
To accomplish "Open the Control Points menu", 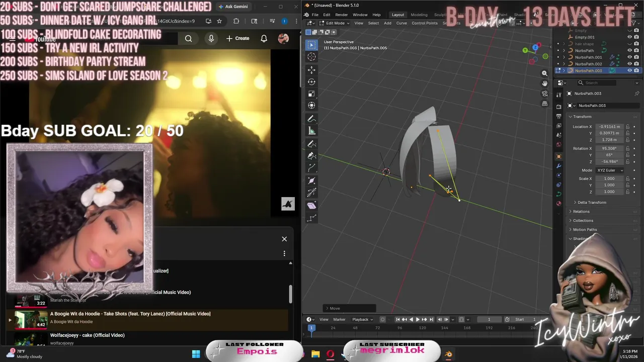I will click(425, 23).
